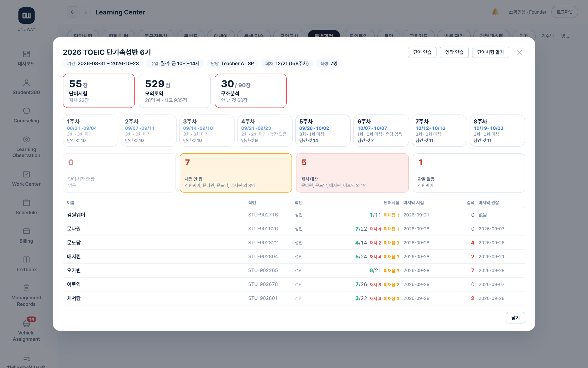Click 미채점 3 tag in 배지린 row

pos(391,257)
